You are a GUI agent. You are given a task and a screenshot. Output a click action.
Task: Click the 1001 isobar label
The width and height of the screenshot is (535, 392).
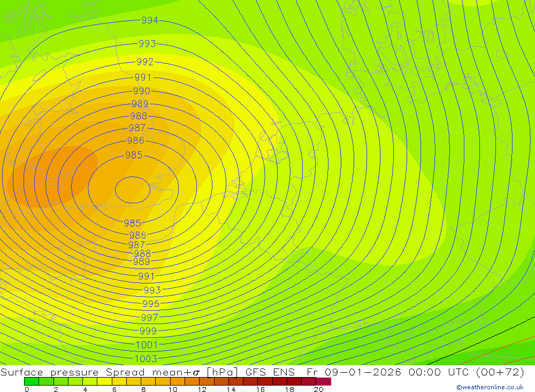coord(147,345)
